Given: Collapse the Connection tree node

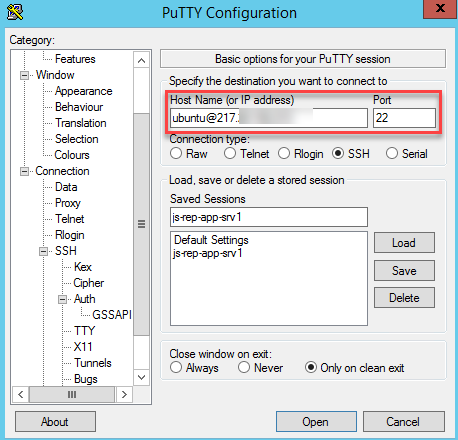Looking at the screenshot, I should (24, 171).
